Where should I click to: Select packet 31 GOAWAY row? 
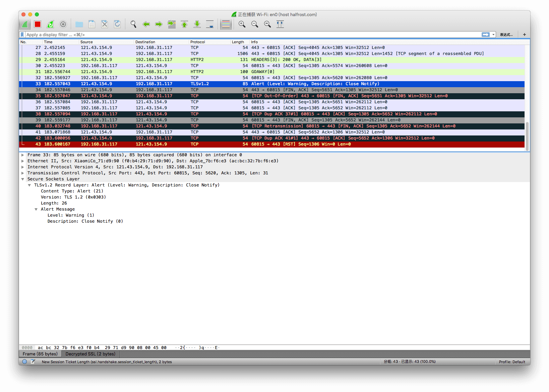click(x=272, y=72)
